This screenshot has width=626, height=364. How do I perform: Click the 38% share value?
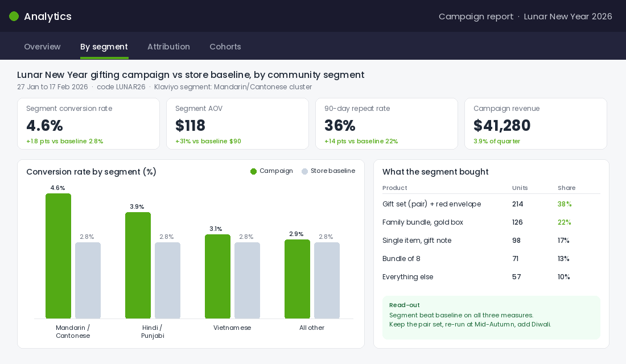565,204
